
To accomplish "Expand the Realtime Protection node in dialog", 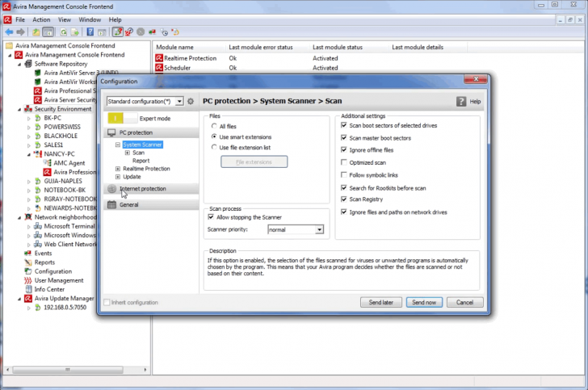I will point(118,169).
